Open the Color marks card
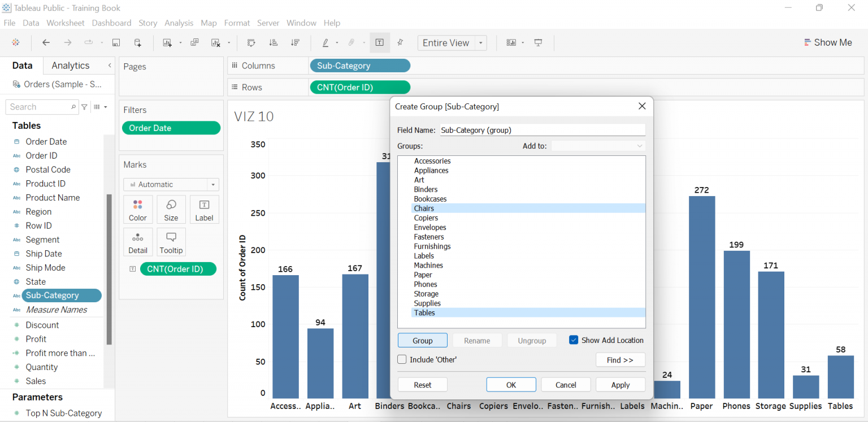 coord(138,210)
